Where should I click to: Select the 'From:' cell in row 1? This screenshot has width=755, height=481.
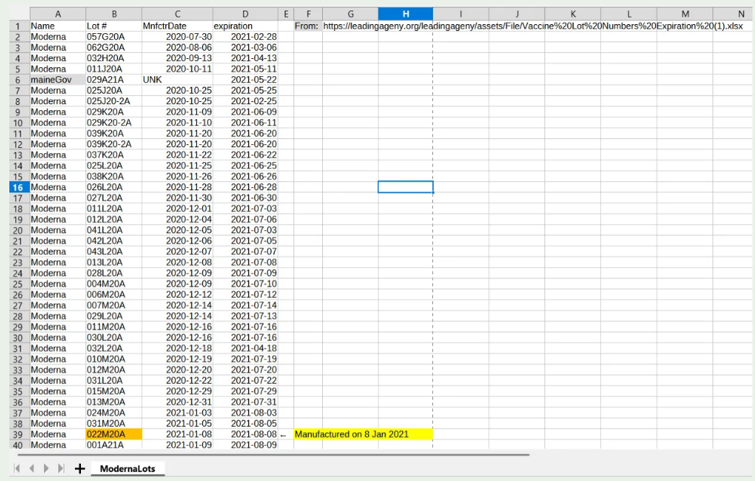pos(307,26)
